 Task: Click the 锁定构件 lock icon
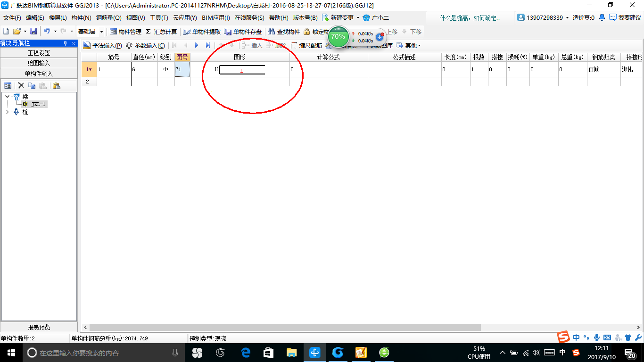(x=307, y=32)
